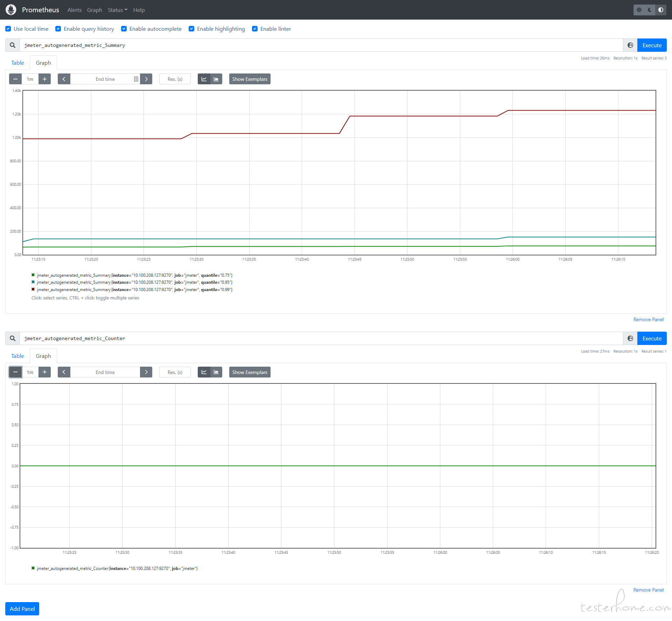Execute the Counter query

[x=652, y=338]
